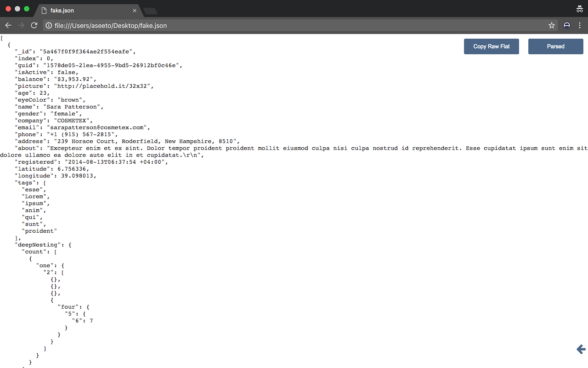588x368 pixels.
Task: Click the "6": 7 entry
Action: point(82,321)
